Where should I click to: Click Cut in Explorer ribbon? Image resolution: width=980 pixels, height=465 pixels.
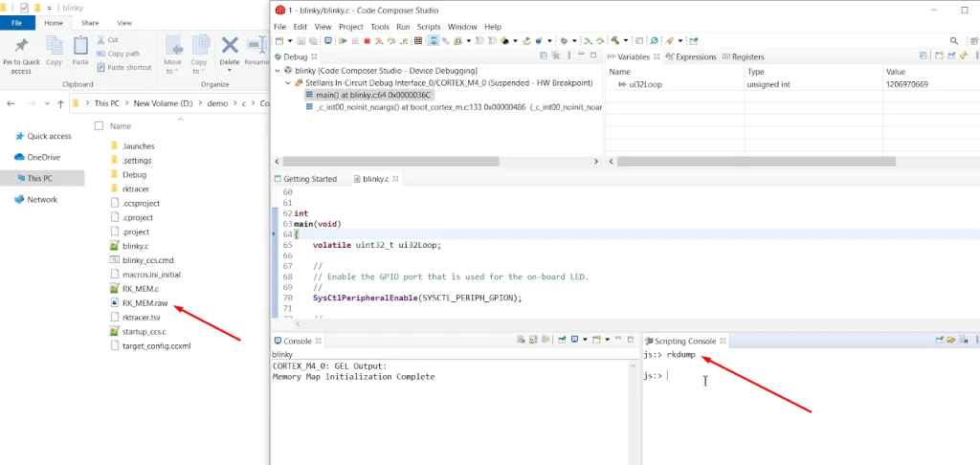[107, 40]
